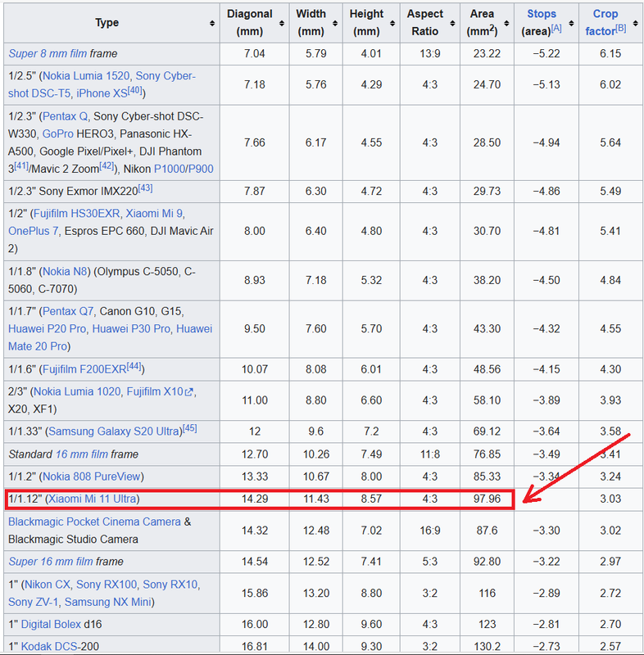Open Nokia 808 PureView link
644x655 pixels.
(92, 477)
